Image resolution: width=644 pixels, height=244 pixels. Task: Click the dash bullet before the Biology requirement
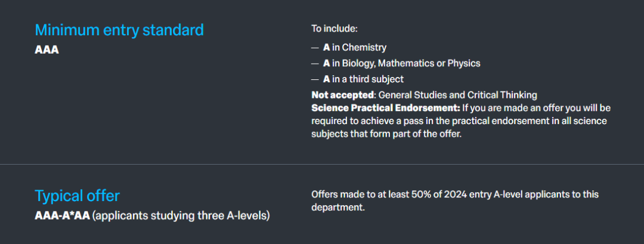coord(315,63)
